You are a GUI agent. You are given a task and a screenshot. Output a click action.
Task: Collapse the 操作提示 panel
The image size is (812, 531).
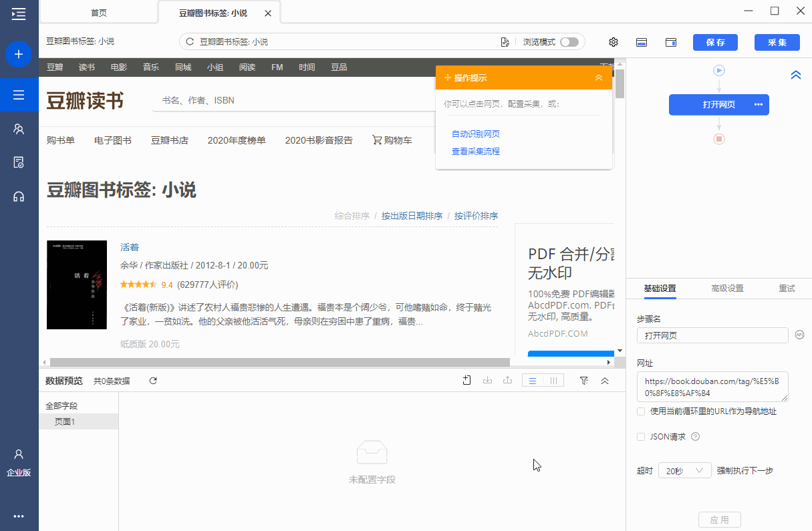(599, 77)
